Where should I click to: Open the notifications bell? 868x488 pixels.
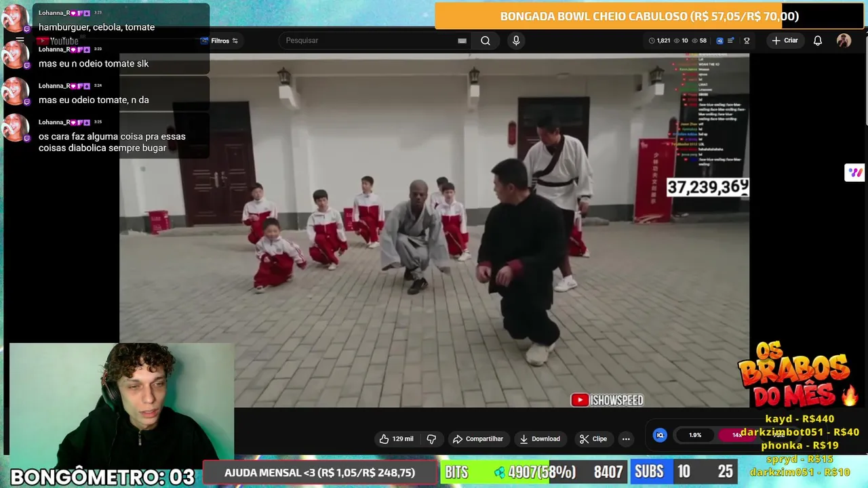(x=818, y=41)
